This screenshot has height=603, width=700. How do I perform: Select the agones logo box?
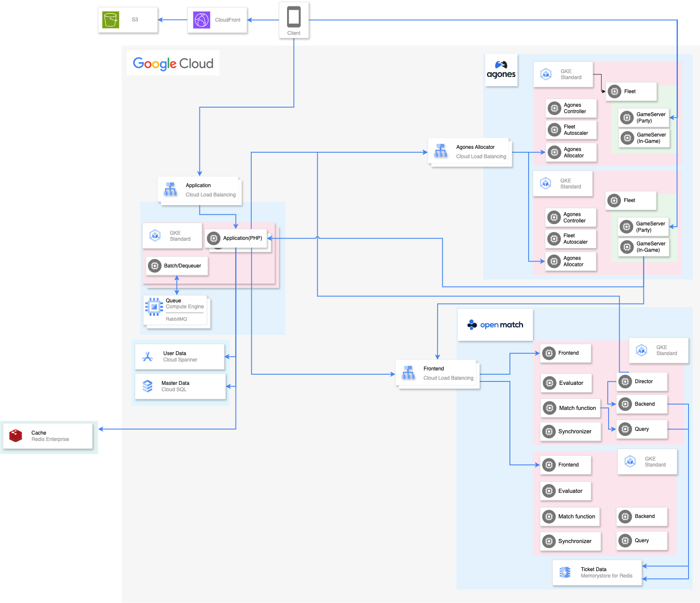click(x=501, y=71)
